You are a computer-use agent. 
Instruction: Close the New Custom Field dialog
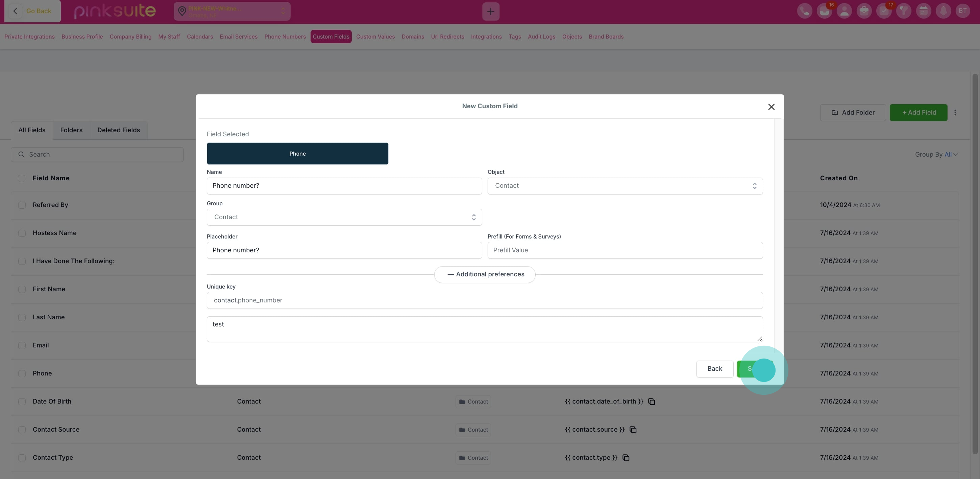click(771, 107)
